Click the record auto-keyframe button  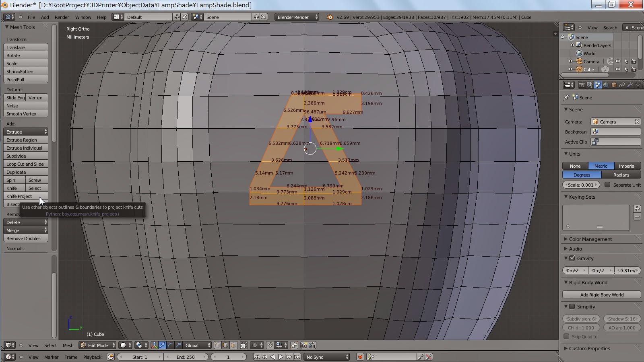[360, 357]
